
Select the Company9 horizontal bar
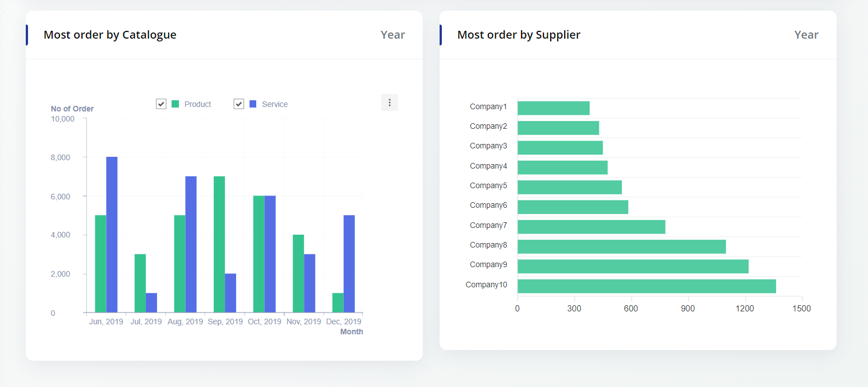pos(632,267)
